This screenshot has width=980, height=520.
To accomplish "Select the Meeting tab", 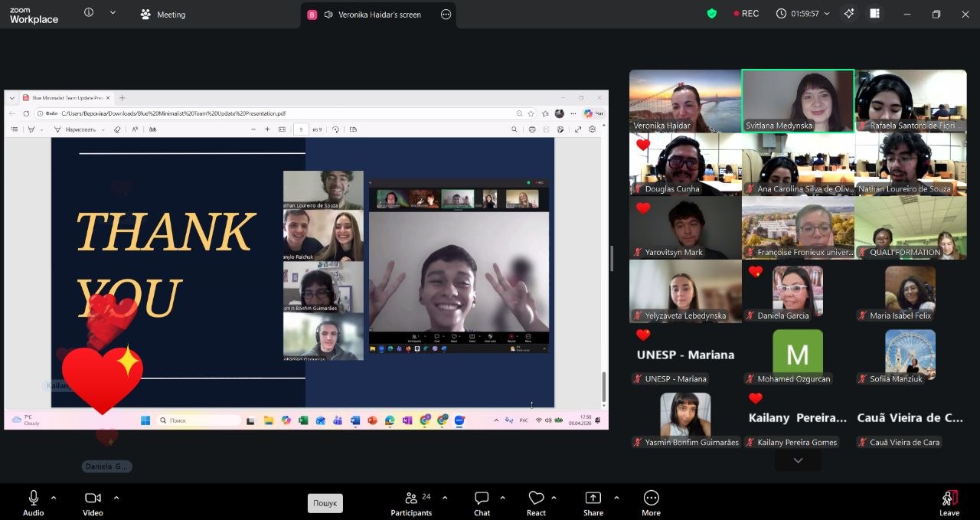I will coord(162,15).
